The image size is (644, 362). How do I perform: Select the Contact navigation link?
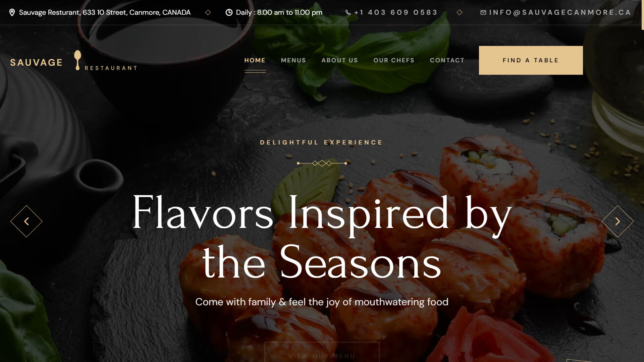pyautogui.click(x=447, y=60)
